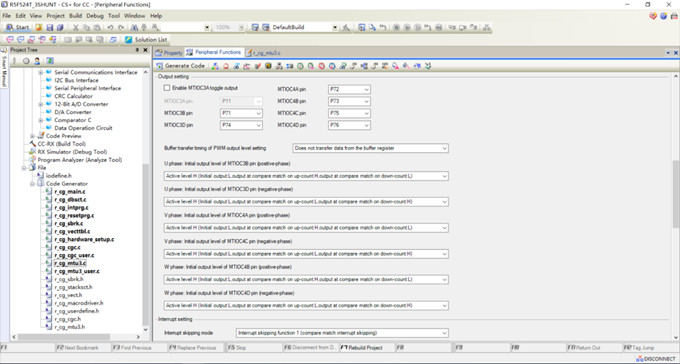Click the build hammer icon beside DefaultBuild
The width and height of the screenshot is (680, 364).
[346, 27]
